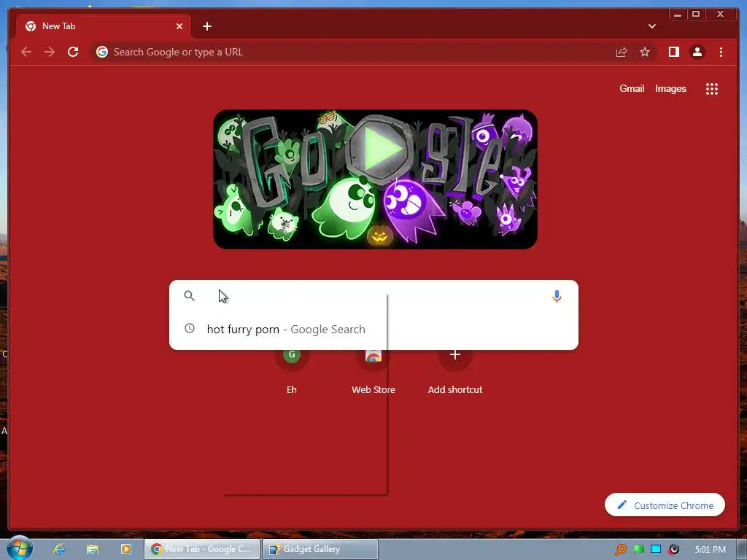Viewport: 747px width, 560px height.
Task: Close the New Tab tab
Action: coord(179,26)
